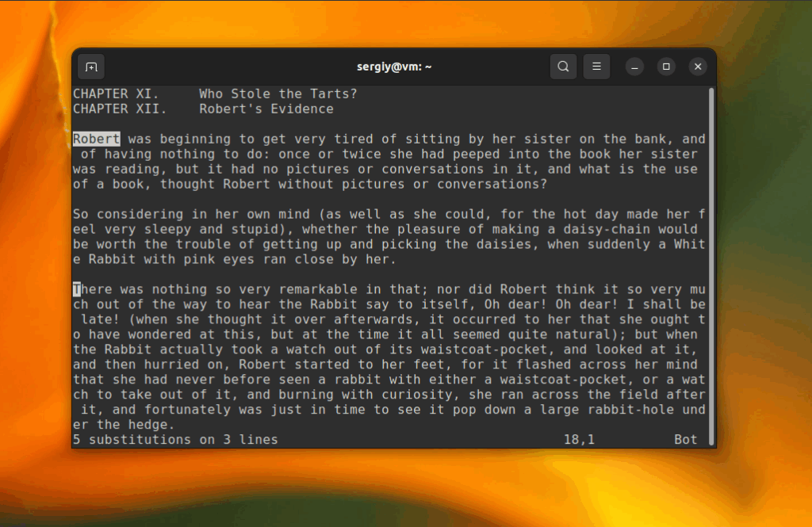Open the hamburger menu
Image resolution: width=812 pixels, height=527 pixels.
596,67
